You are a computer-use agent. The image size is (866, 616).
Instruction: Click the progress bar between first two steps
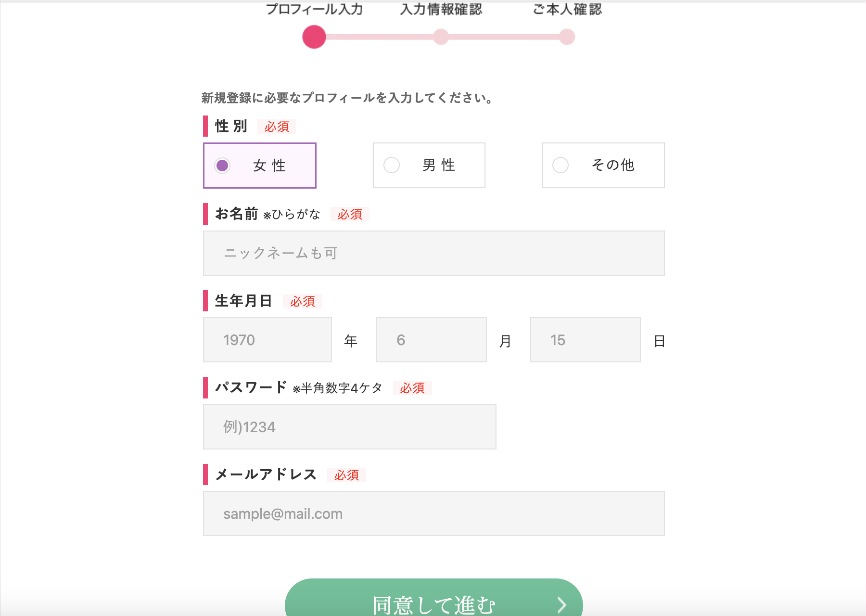[378, 37]
